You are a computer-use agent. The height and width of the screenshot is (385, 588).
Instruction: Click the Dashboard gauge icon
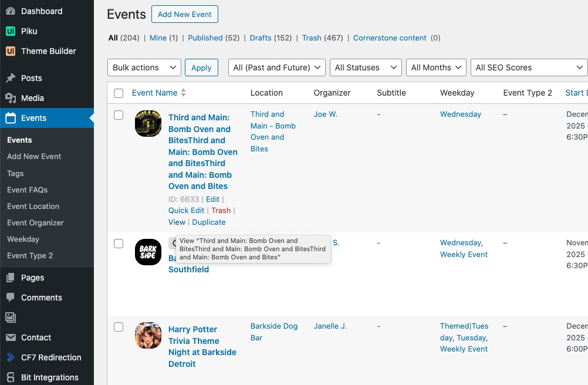(11, 11)
